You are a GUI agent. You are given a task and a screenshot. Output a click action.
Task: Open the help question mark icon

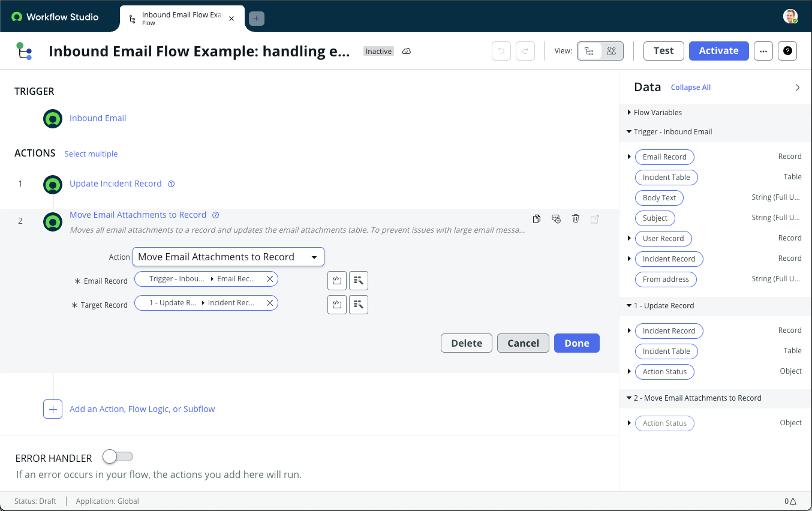787,51
